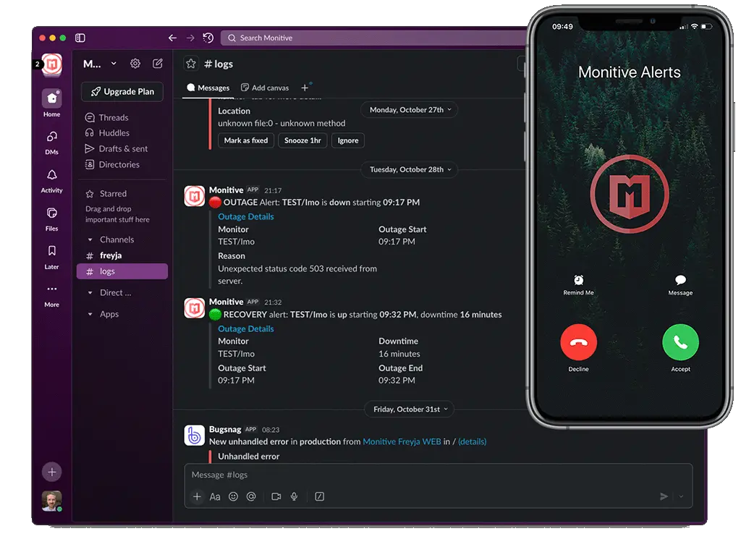Star the #logs channel
Screen dimensions: 741x560
click(190, 64)
